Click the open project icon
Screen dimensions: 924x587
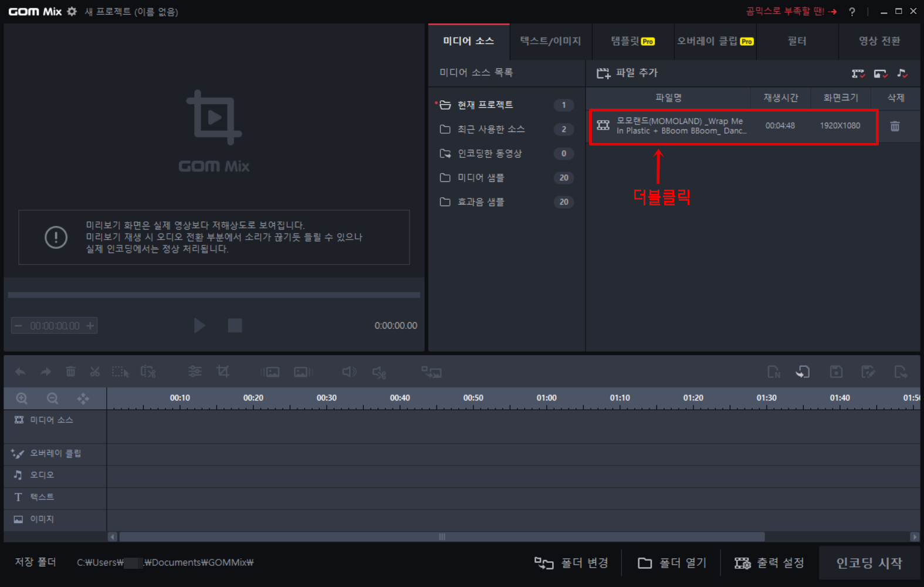coord(803,372)
